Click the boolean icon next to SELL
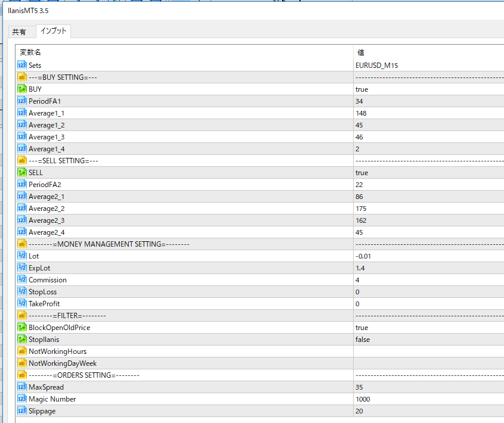Viewport: 504px width, 423px height. coord(22,172)
